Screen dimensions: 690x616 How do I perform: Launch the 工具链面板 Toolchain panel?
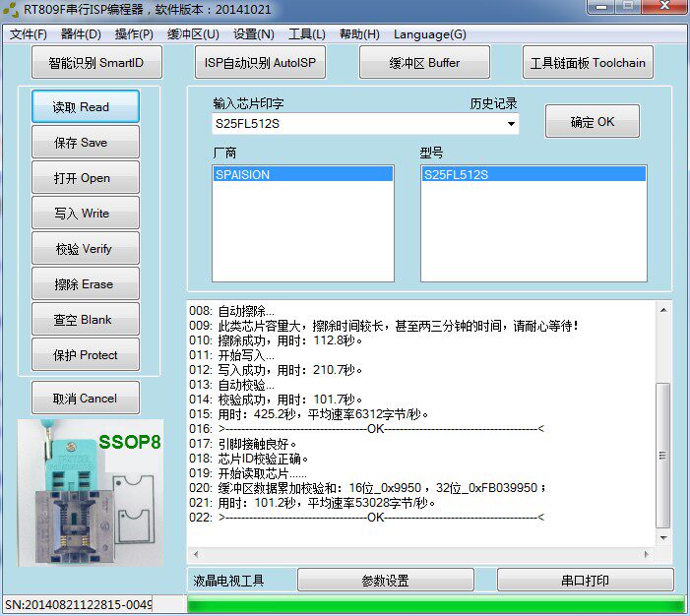point(588,63)
